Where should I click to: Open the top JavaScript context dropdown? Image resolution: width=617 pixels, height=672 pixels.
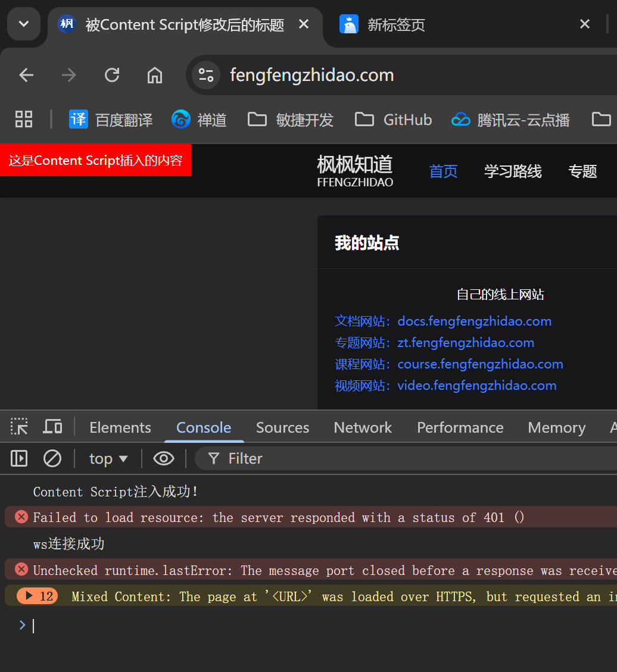click(108, 458)
